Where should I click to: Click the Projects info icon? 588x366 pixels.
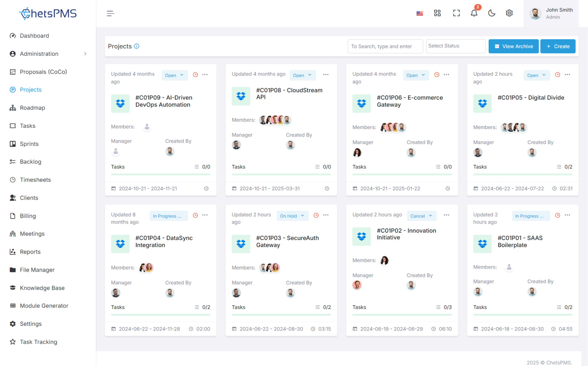coord(136,46)
